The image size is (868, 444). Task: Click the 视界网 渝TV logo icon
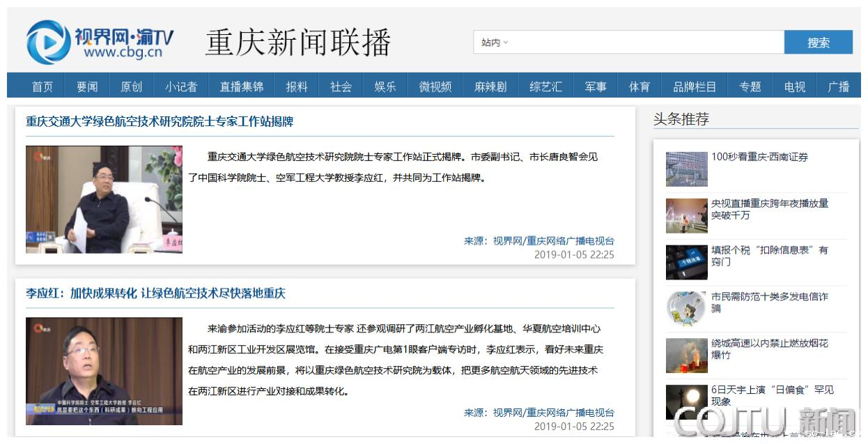click(x=48, y=42)
